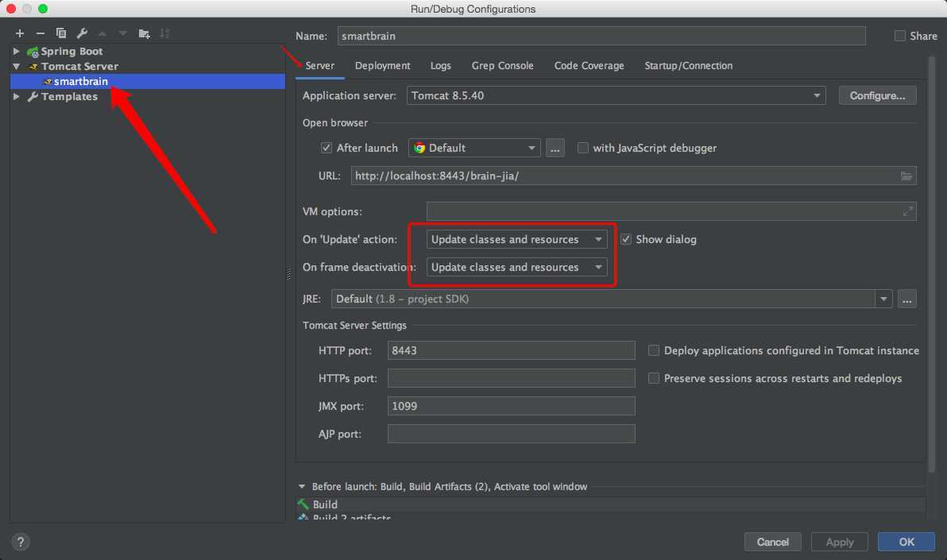This screenshot has width=947, height=560.
Task: Click the JMX port field
Action: [x=511, y=406]
